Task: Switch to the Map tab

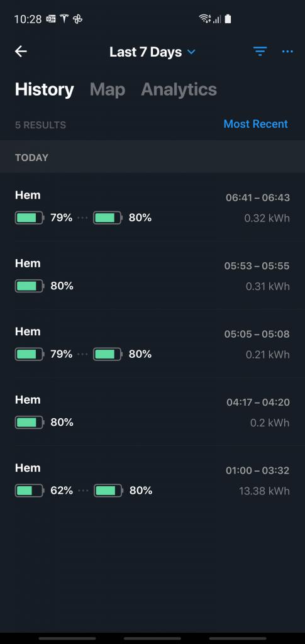Action: coord(107,89)
